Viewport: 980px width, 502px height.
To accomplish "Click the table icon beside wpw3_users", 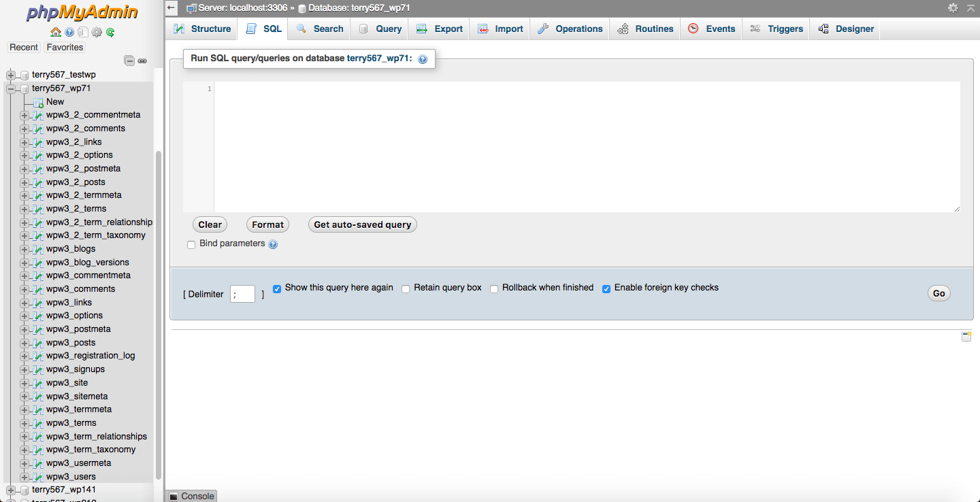I will click(38, 477).
